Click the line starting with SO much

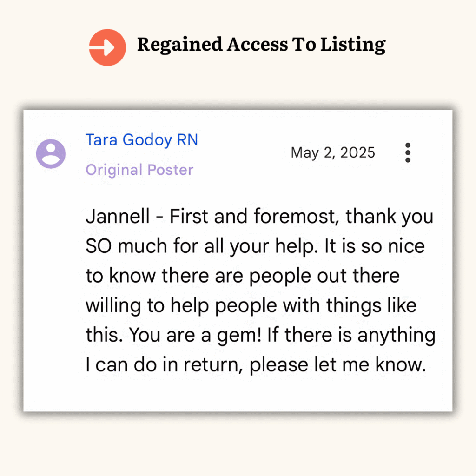click(x=255, y=246)
